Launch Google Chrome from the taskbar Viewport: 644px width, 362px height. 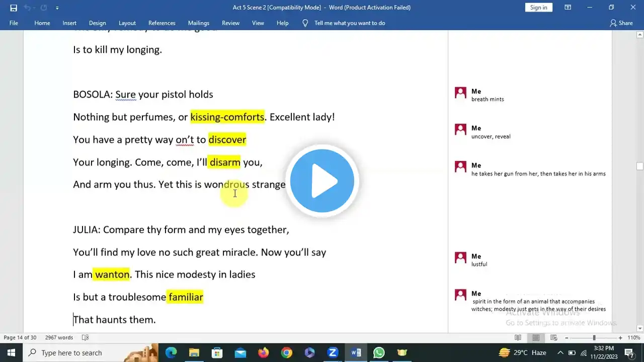[286, 352]
